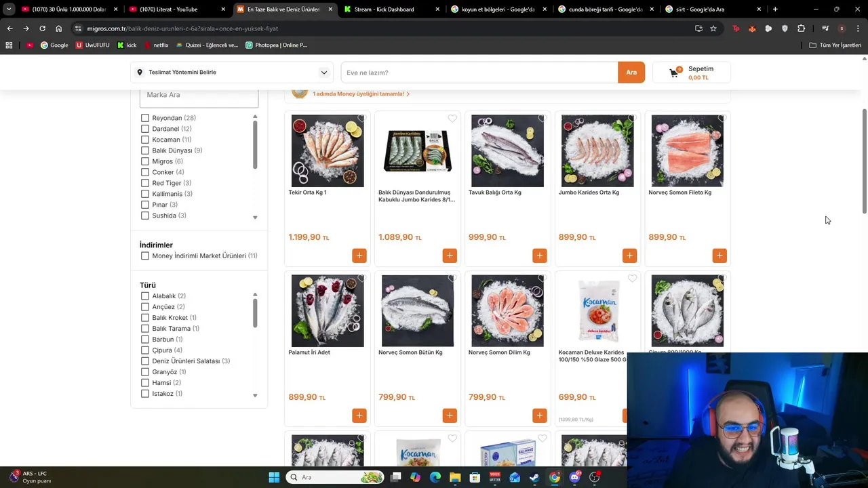Click the page vertical scrollbar
Viewport: 868px width, 488px height.
[864, 161]
